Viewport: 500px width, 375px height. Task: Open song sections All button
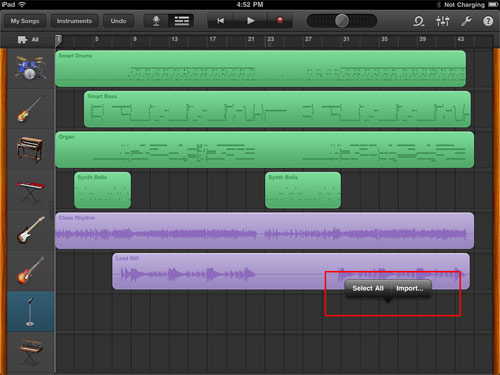pos(28,40)
